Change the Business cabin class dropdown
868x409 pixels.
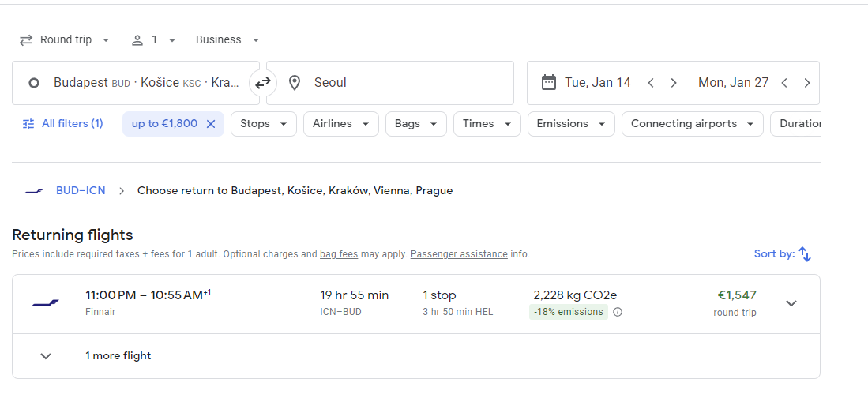[x=227, y=40]
